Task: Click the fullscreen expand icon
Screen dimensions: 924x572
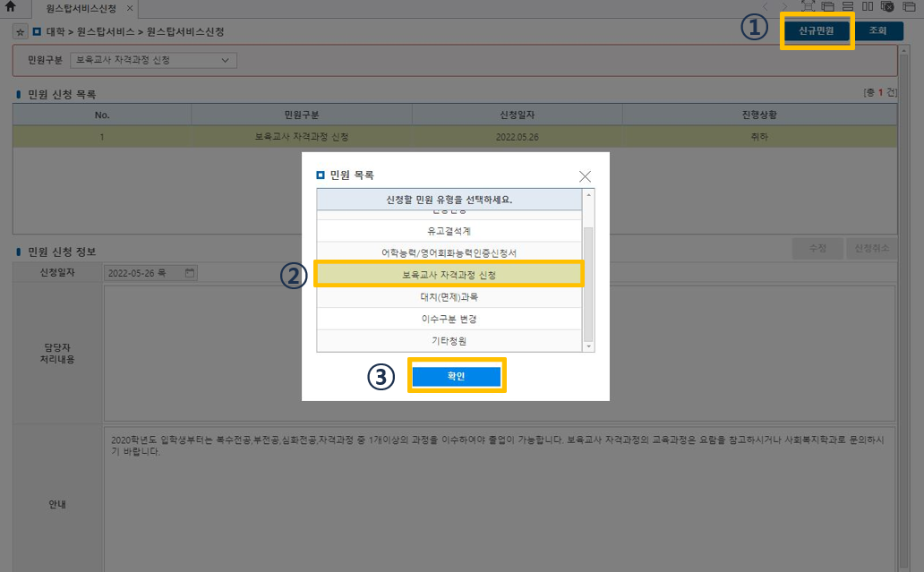Action: point(807,7)
